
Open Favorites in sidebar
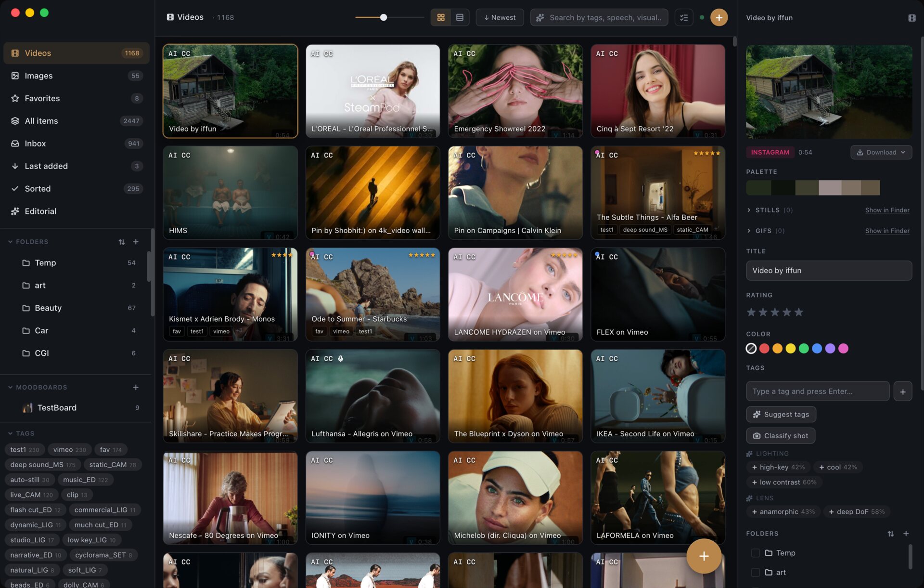pos(77,98)
